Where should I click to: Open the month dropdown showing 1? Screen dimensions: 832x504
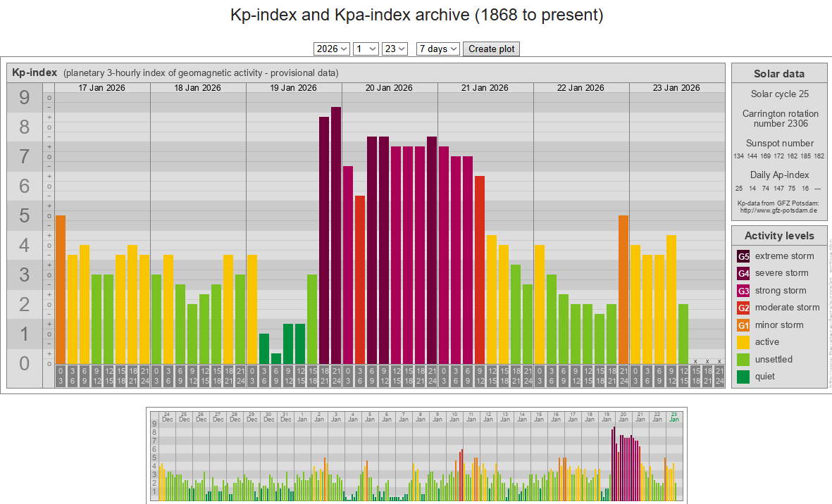366,49
